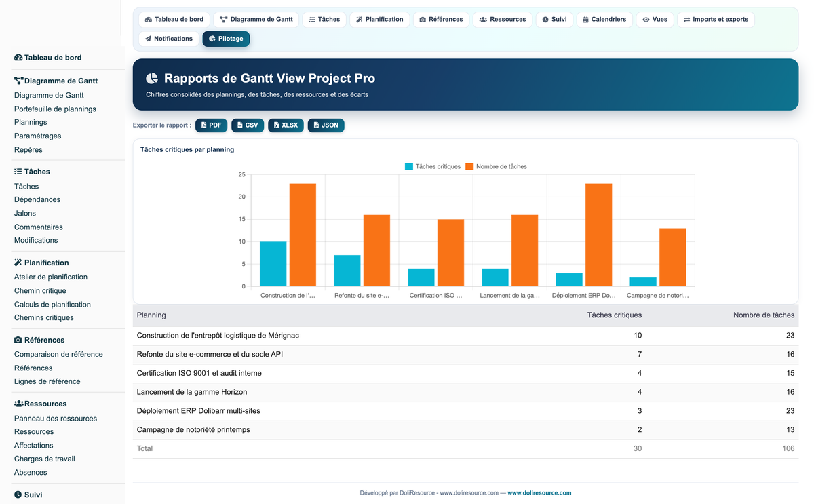Export the report as PDF
The width and height of the screenshot is (814, 504).
click(x=211, y=125)
